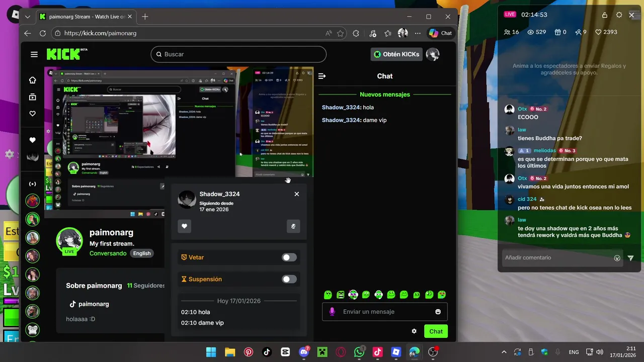Screen dimensions: 644x362
Task: Open paimonarg TikTok link
Action: 89,304
